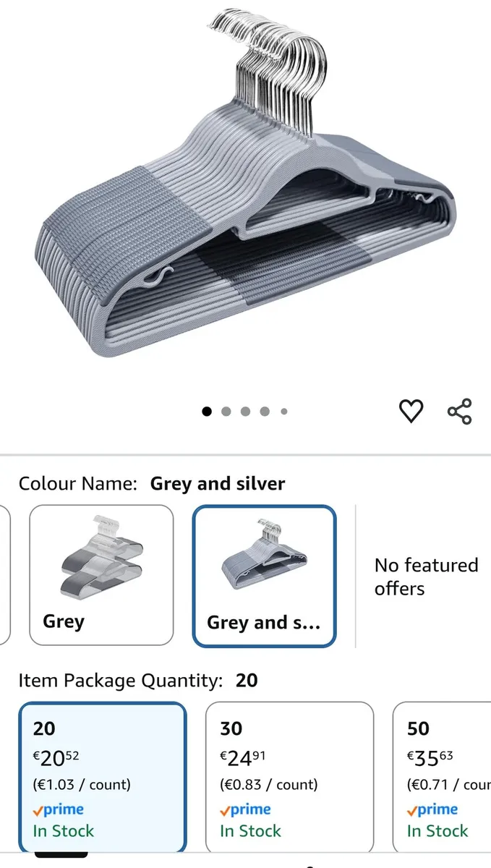Select the 30 item package quantity option
491x868 pixels.
[289, 778]
